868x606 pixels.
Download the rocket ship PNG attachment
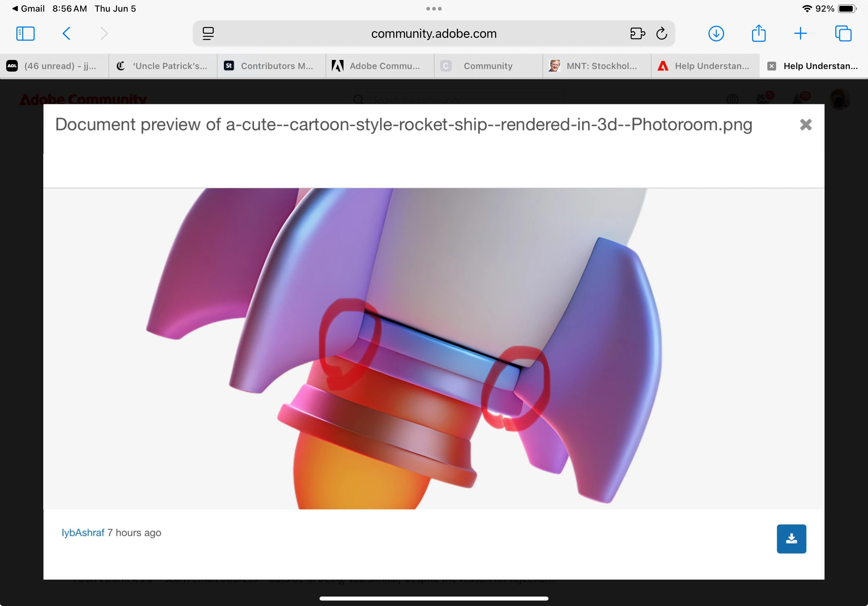(x=791, y=539)
